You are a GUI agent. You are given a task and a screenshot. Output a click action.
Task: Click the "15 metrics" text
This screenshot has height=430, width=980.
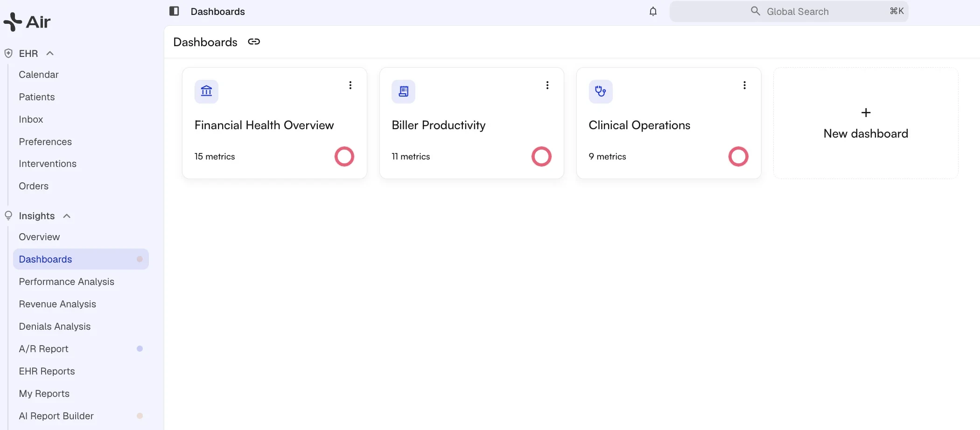pyautogui.click(x=215, y=157)
